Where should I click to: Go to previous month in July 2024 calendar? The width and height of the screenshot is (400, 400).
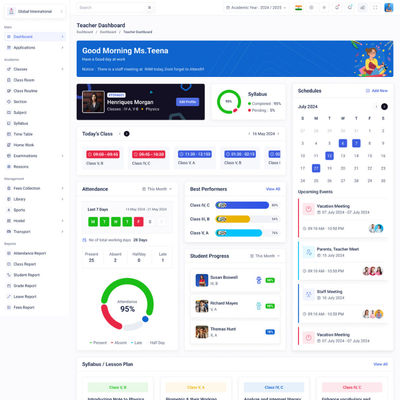[x=376, y=107]
